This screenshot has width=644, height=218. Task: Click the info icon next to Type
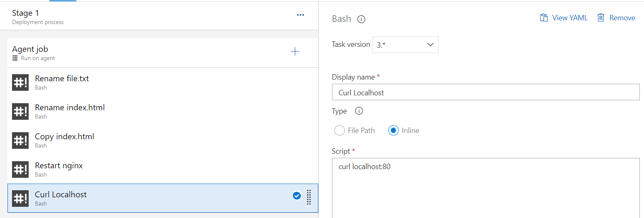(x=359, y=111)
